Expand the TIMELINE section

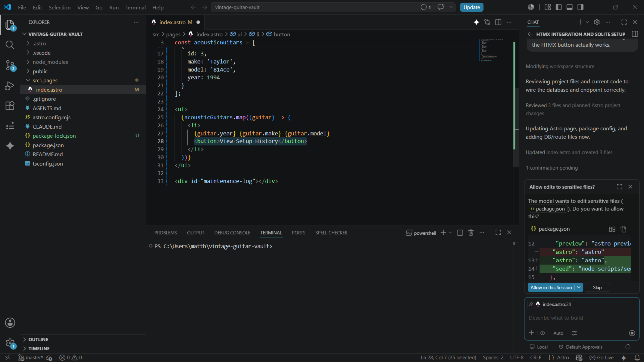click(39, 348)
